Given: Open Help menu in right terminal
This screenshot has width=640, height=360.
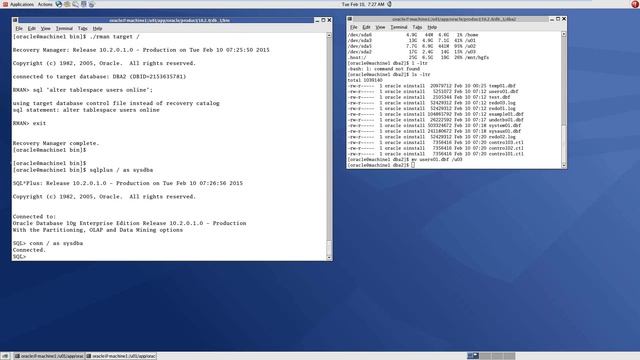Looking at the screenshot, I should [432, 27].
